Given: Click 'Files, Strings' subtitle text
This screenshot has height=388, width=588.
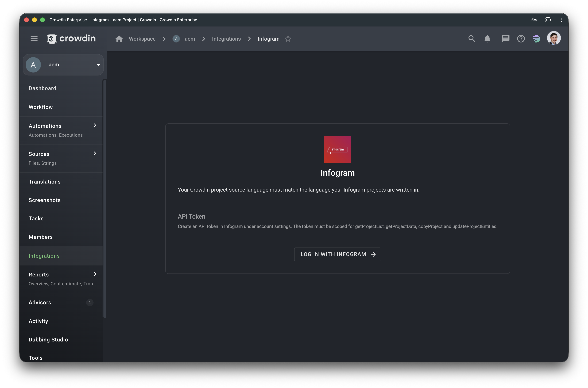Looking at the screenshot, I should 42,163.
